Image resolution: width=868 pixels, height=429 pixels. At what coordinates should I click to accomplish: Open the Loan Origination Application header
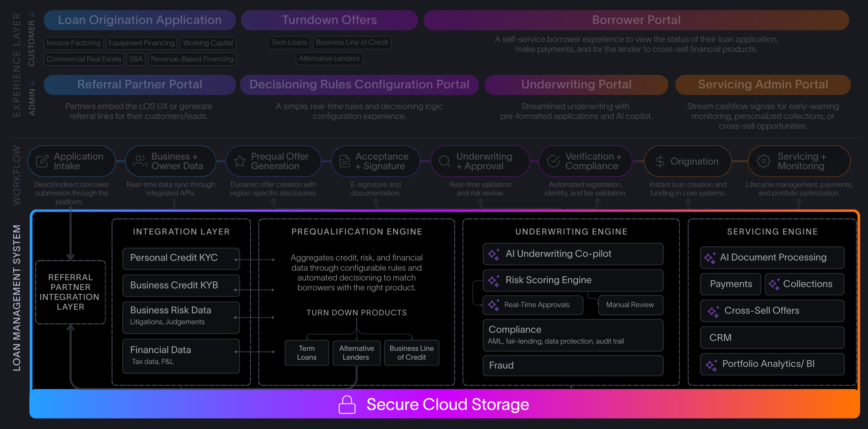click(139, 20)
